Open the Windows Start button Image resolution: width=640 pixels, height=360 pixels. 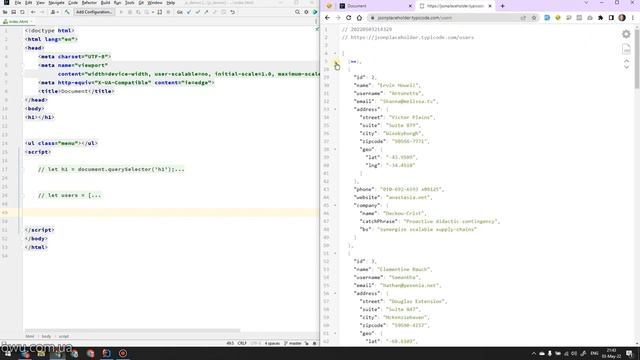(8, 353)
